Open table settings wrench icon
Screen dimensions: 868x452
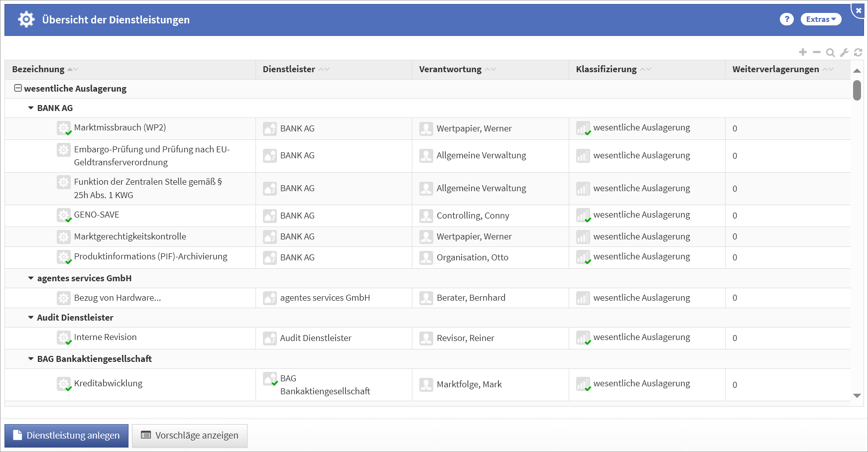pyautogui.click(x=844, y=52)
